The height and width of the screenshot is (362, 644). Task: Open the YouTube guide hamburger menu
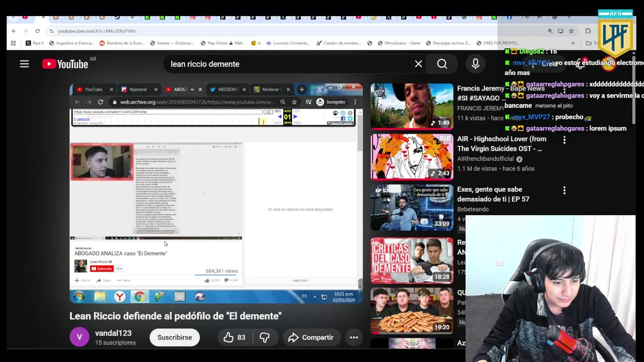[x=24, y=64]
